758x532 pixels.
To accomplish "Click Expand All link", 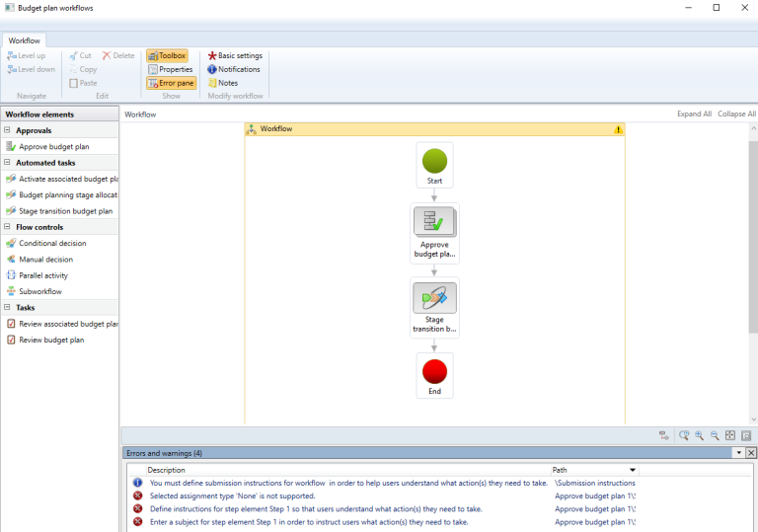I will tap(694, 114).
